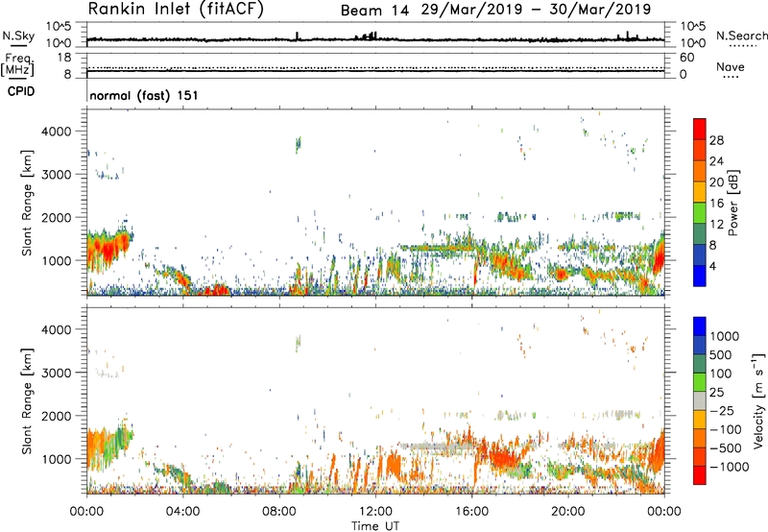Click the velocity color bar grey segment

point(699,400)
